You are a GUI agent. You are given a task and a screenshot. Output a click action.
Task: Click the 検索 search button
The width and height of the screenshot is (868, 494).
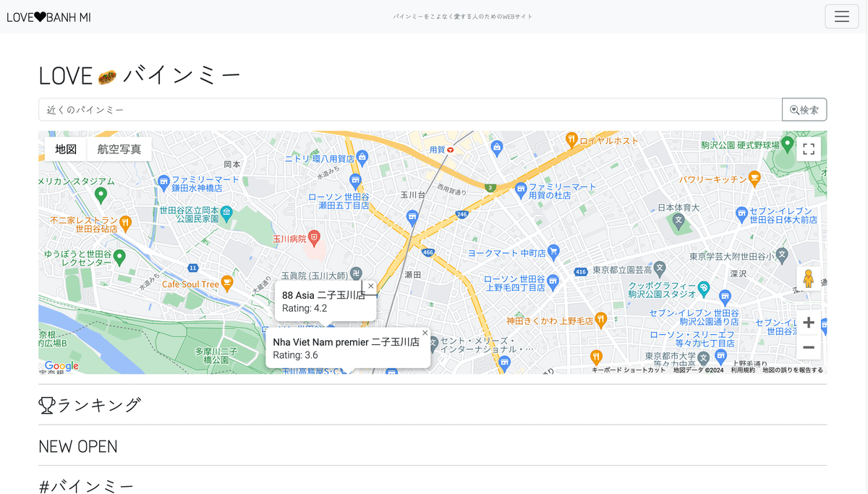click(804, 109)
